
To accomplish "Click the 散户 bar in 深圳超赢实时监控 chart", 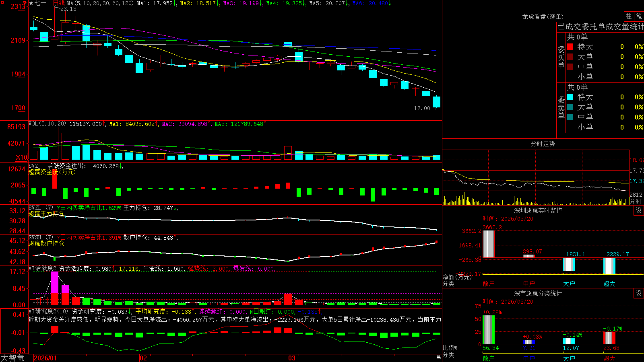I will tap(489, 244).
